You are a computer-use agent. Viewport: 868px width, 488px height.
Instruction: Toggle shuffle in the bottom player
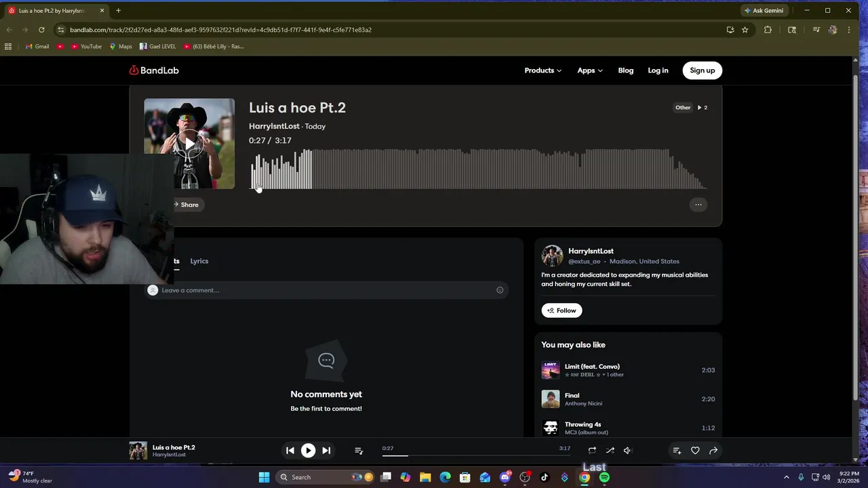point(610,450)
